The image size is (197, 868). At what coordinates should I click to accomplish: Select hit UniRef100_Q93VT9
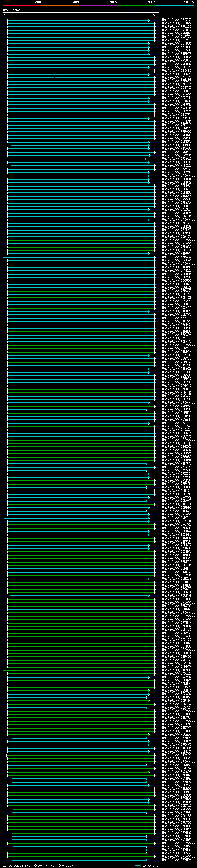click(x=177, y=40)
